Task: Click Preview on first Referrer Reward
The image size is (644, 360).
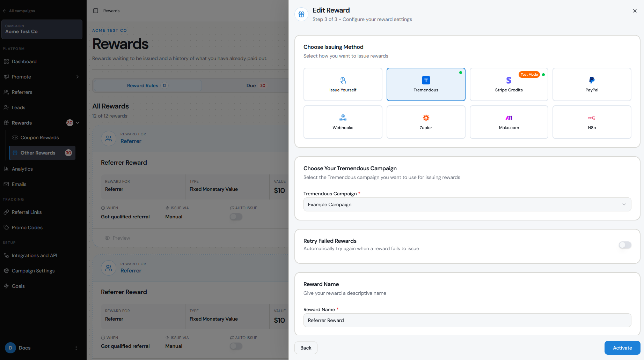Action: (x=117, y=238)
